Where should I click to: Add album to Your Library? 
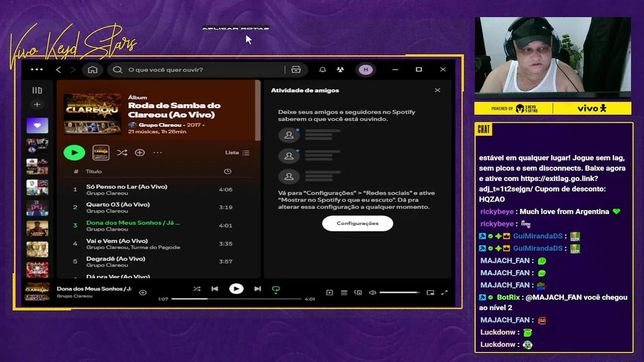click(x=140, y=152)
